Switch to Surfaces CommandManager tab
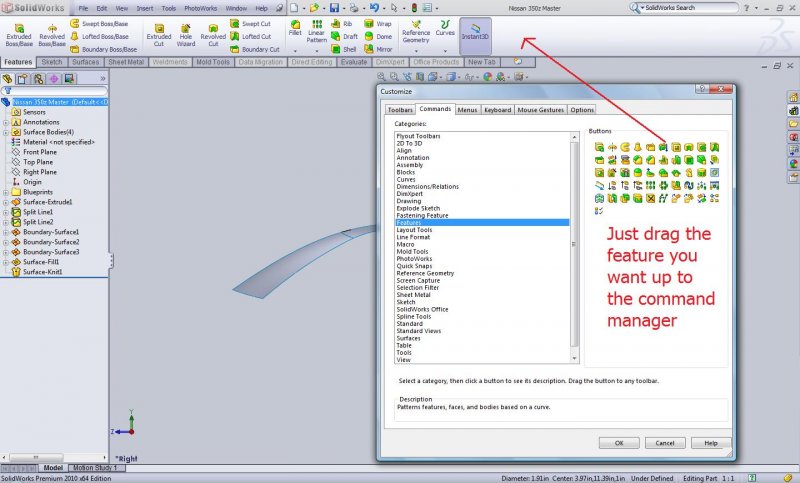The height and width of the screenshot is (483, 800). (x=85, y=62)
